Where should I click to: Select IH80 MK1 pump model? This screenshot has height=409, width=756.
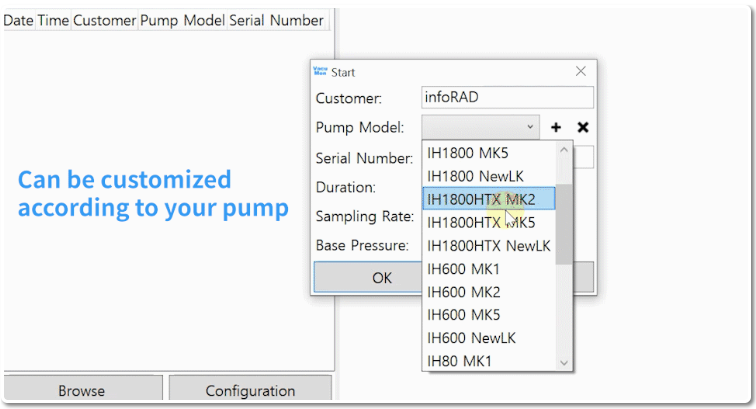pyautogui.click(x=489, y=360)
